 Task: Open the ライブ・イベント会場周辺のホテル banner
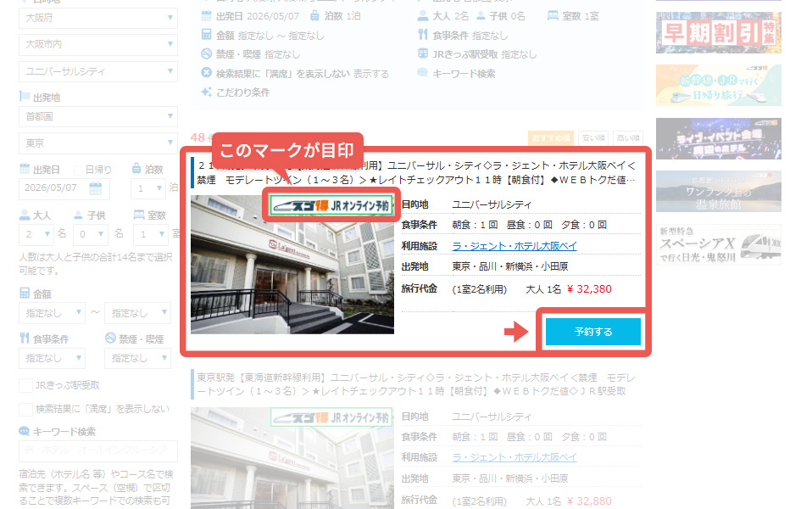pos(719,138)
